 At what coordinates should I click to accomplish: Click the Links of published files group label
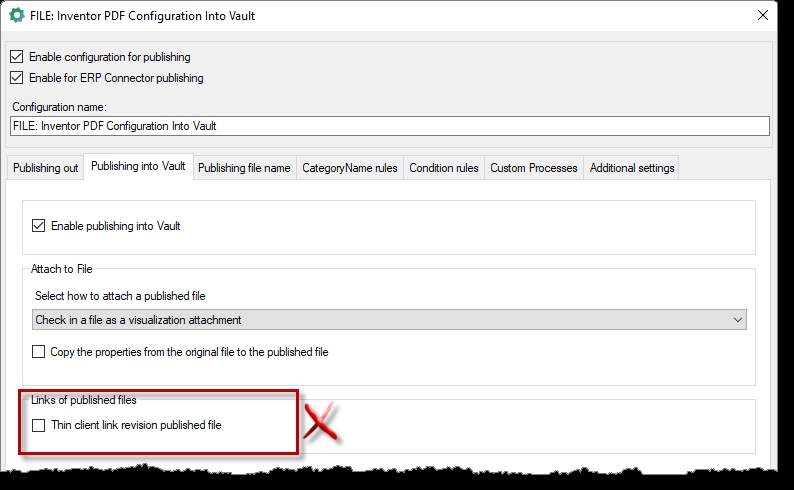click(84, 400)
